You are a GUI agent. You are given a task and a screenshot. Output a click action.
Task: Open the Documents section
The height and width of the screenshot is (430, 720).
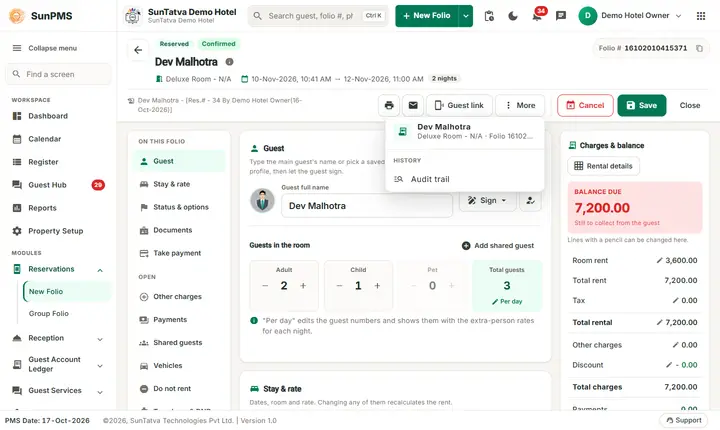pyautogui.click(x=179, y=230)
